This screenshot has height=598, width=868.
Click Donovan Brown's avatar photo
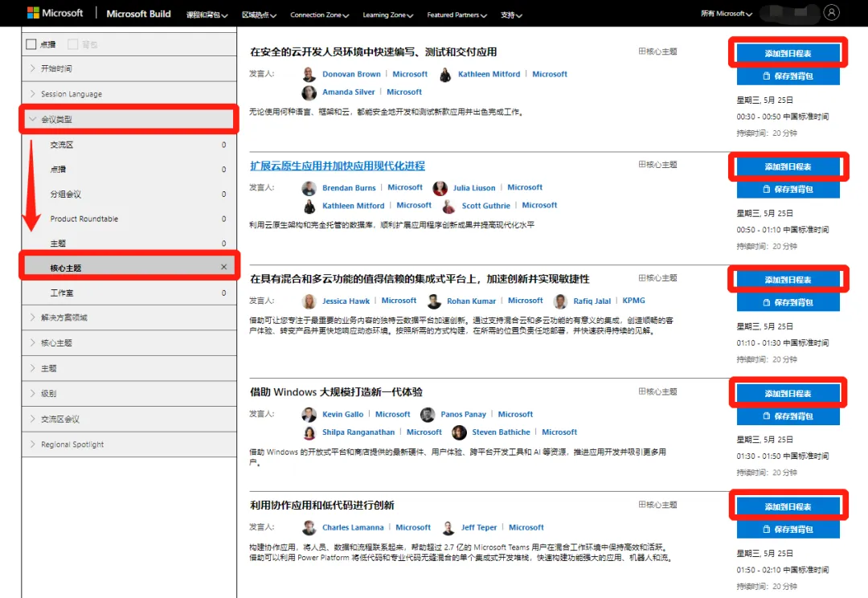[x=309, y=74]
